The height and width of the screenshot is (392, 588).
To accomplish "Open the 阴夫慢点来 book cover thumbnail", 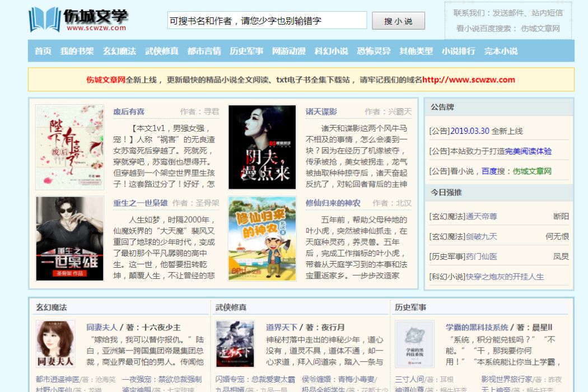I will [x=262, y=147].
